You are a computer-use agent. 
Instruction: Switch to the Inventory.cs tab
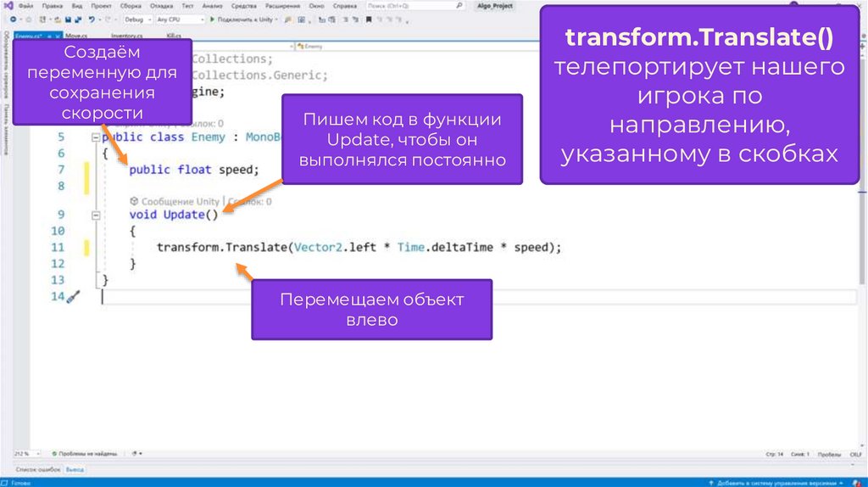[x=127, y=36]
